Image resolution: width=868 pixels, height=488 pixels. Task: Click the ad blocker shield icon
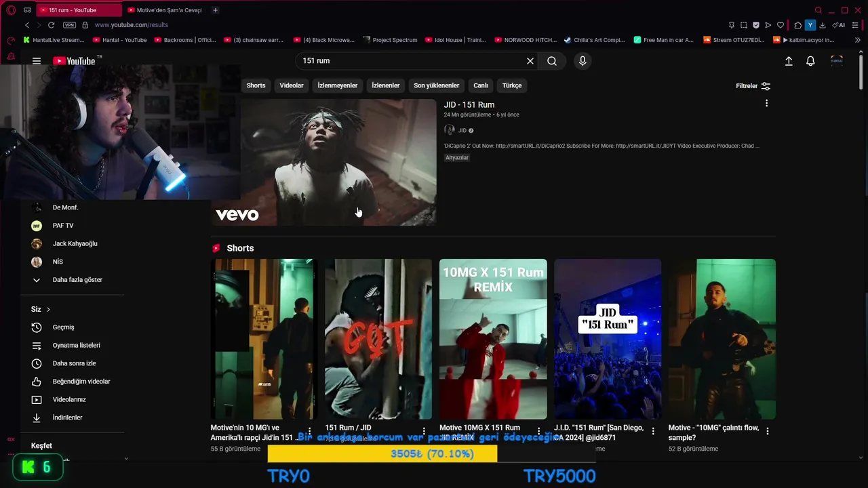[756, 25]
